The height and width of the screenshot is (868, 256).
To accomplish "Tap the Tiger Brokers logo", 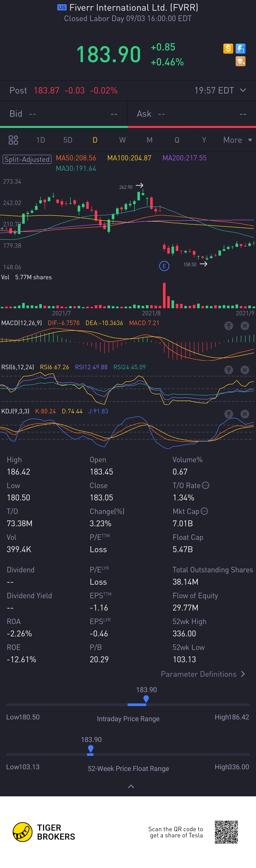I will tap(44, 832).
